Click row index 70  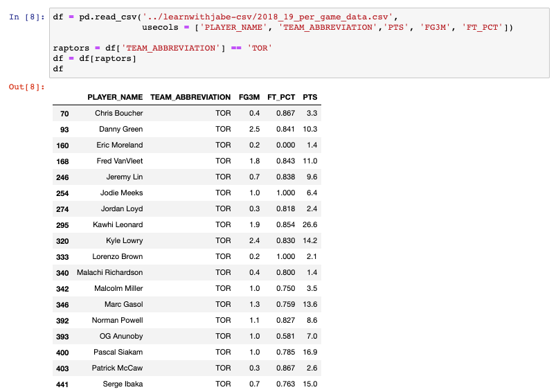pyautogui.click(x=64, y=114)
